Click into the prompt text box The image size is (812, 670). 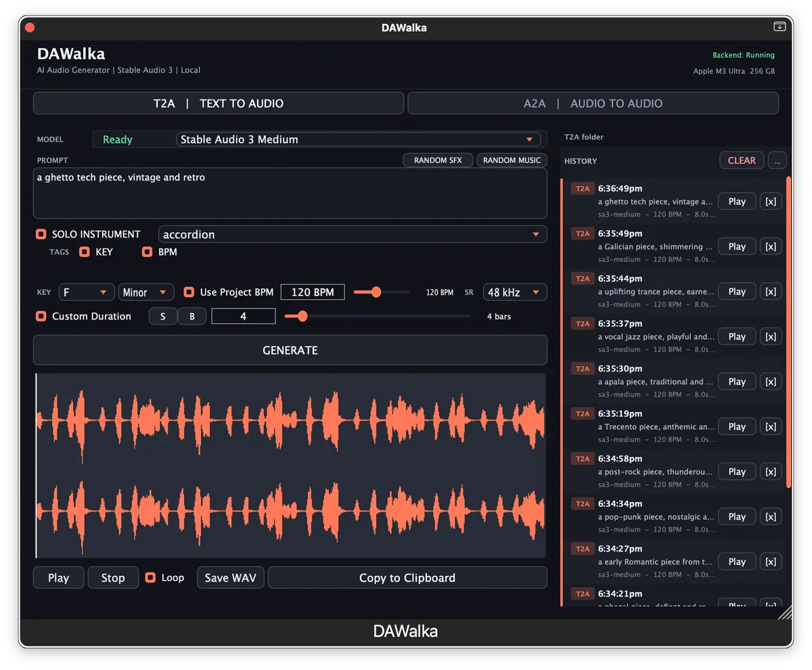click(x=290, y=193)
